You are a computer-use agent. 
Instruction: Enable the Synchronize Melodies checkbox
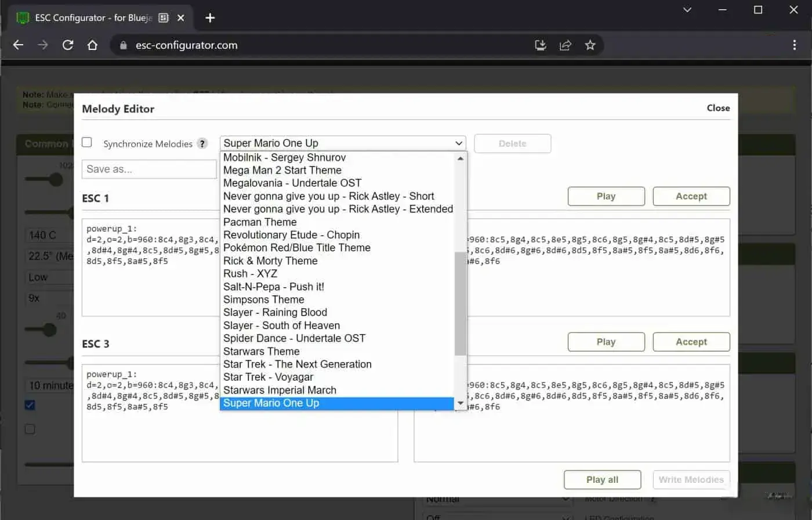86,142
